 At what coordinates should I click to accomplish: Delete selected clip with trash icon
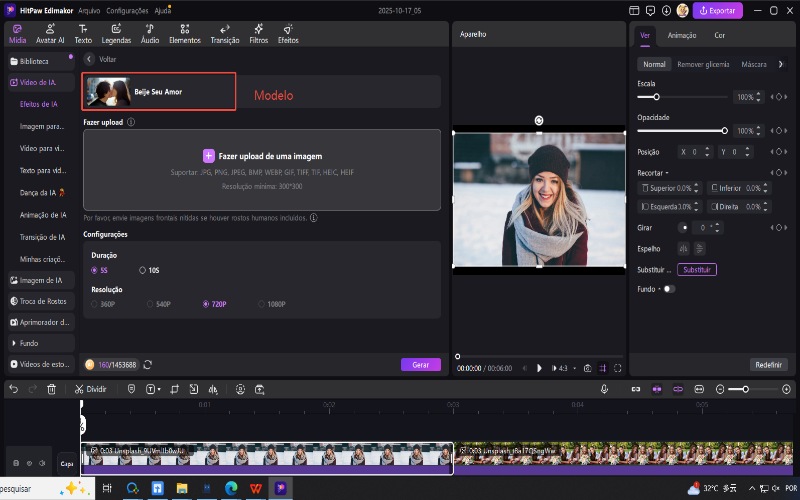click(52, 389)
